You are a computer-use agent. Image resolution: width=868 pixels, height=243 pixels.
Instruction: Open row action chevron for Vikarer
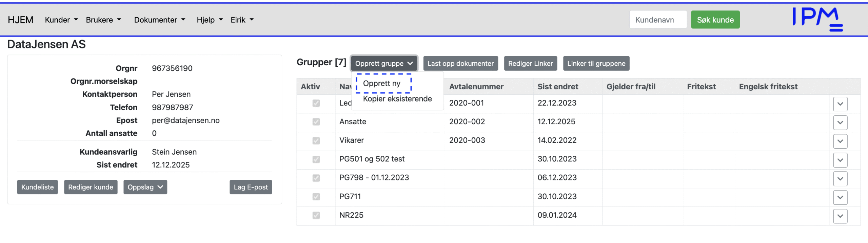[840, 141]
